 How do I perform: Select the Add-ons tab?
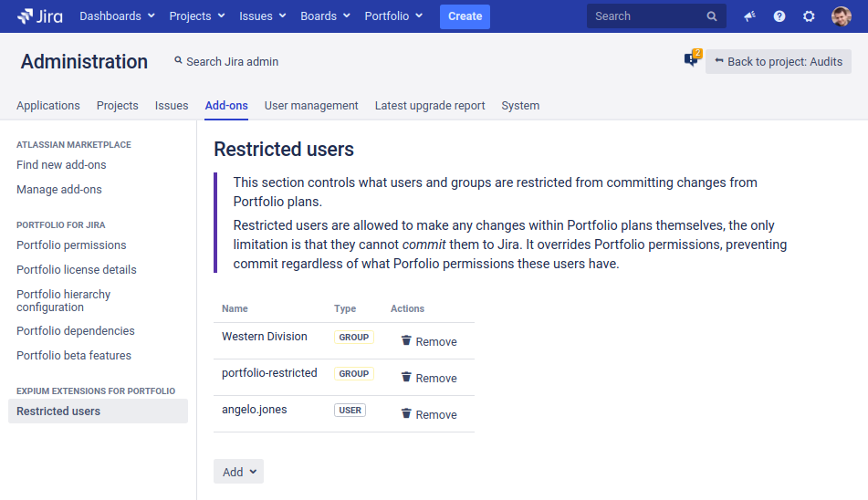[226, 106]
